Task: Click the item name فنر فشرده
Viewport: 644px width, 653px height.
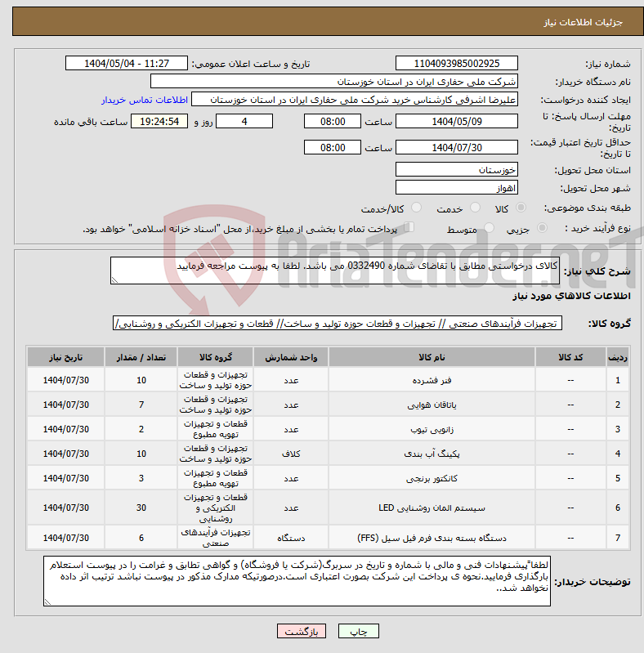Action: 432,380
